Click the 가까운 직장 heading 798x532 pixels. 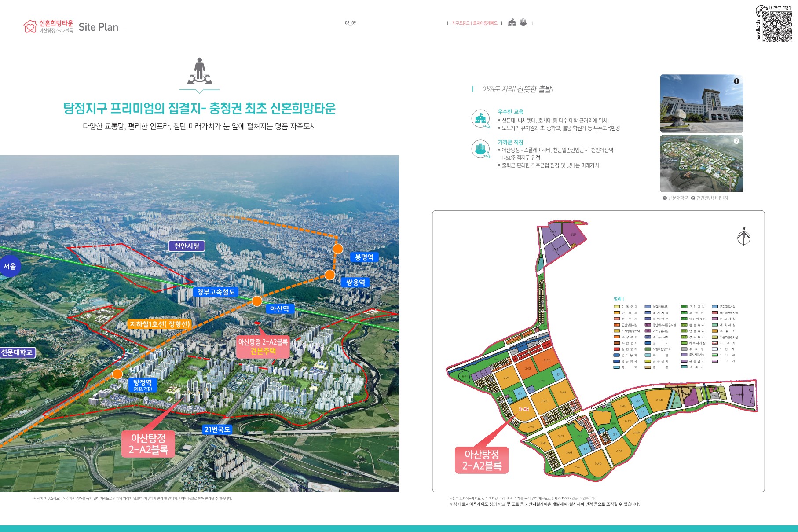pos(510,143)
